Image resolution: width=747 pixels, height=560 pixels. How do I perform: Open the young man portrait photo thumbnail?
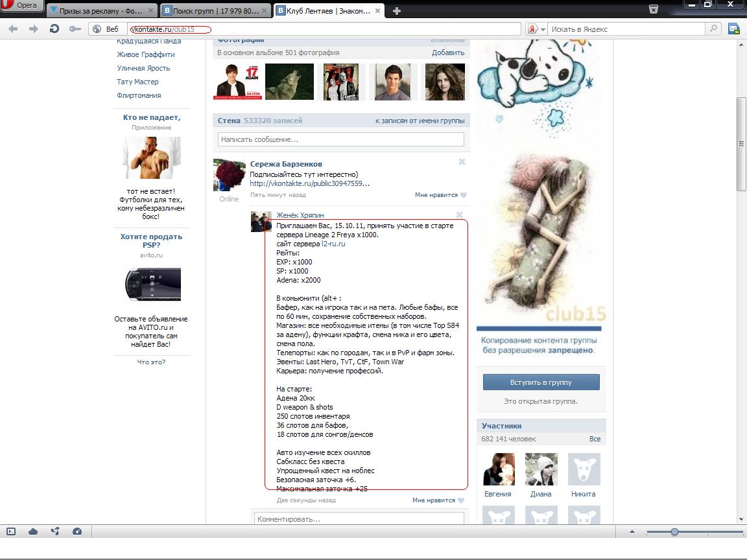tap(392, 82)
